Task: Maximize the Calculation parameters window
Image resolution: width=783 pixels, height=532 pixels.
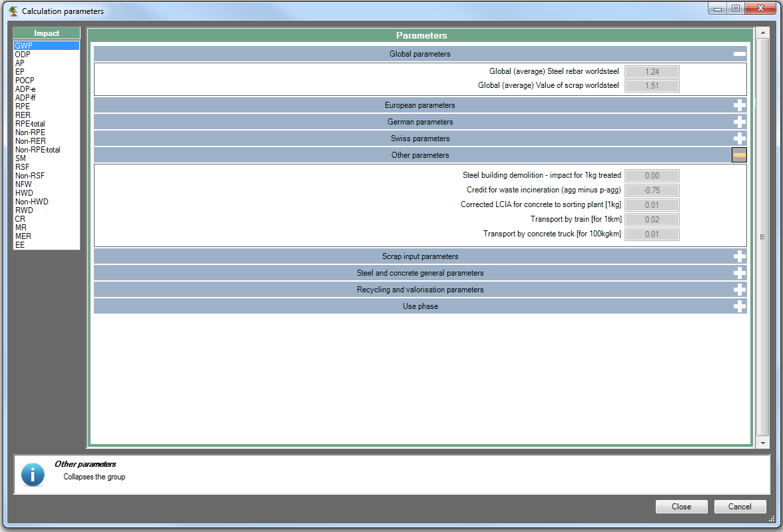Action: pyautogui.click(x=736, y=8)
